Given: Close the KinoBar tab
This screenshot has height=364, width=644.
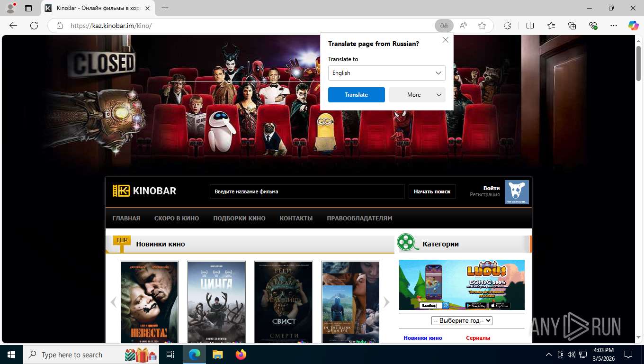Looking at the screenshot, I should click(x=147, y=8).
